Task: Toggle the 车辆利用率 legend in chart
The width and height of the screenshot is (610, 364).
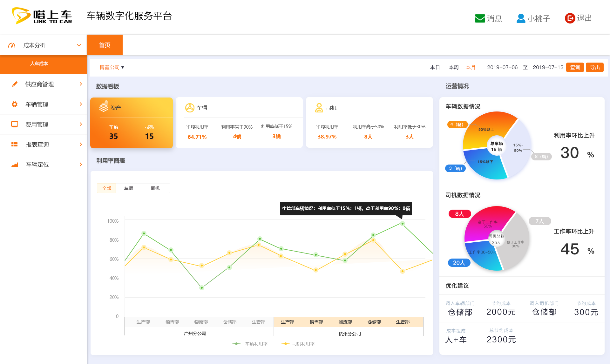Action: [x=251, y=343]
